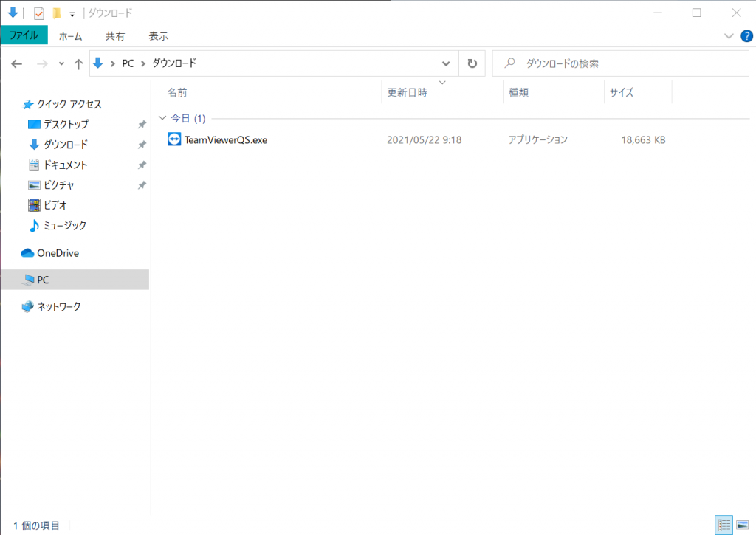Switch to large thumbnails view icon
This screenshot has width=756, height=535.
click(x=741, y=525)
